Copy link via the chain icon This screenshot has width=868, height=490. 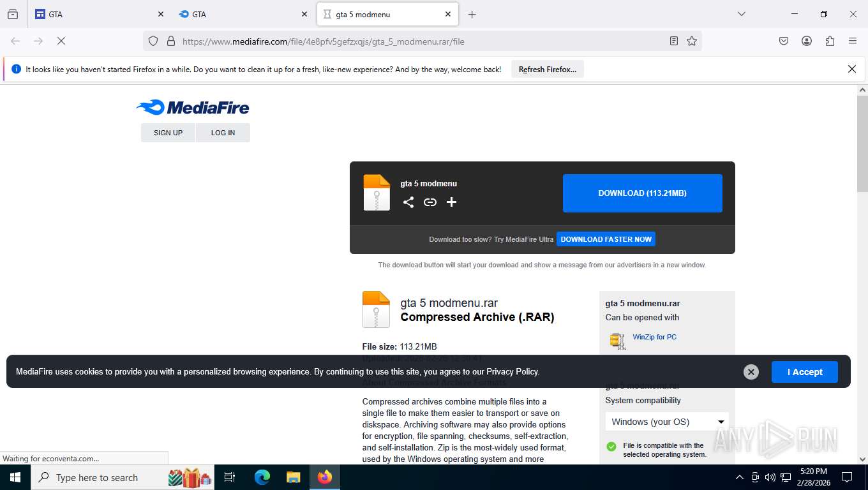click(x=430, y=202)
